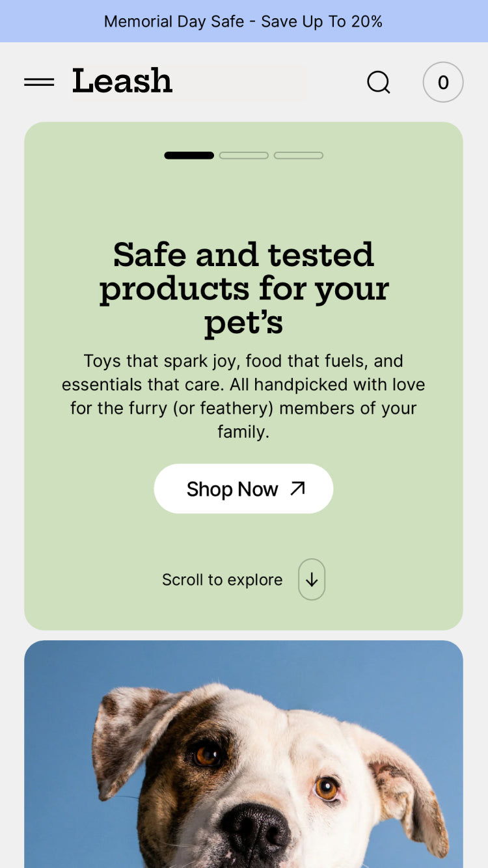Click the circled down arrow icon
The height and width of the screenshot is (868, 488).
[312, 579]
